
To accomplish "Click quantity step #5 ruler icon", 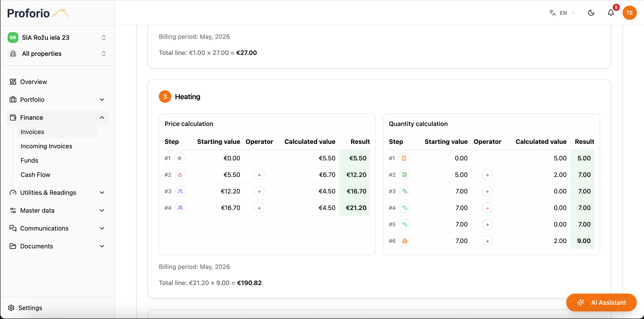I will click(x=405, y=224).
